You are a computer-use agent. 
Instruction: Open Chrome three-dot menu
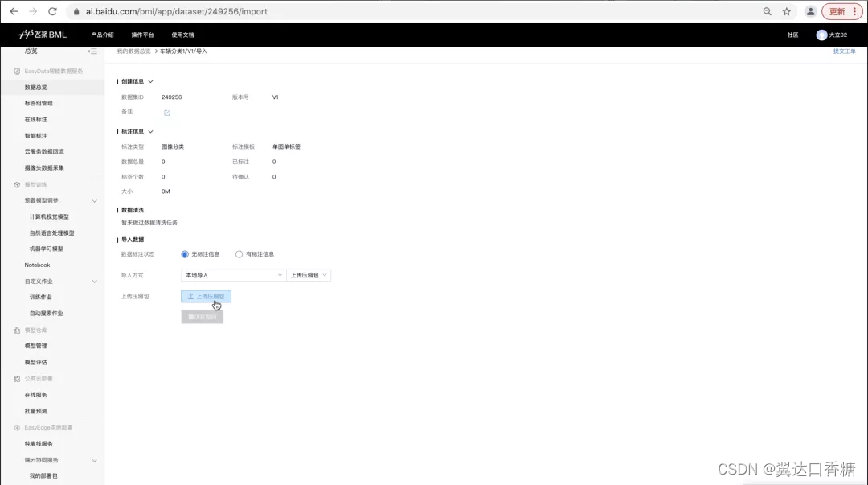click(x=854, y=11)
